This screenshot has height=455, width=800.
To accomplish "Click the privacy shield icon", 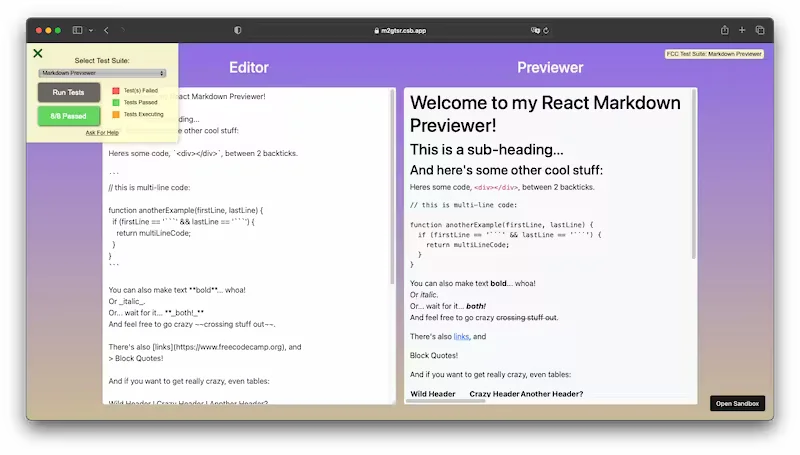I will [x=238, y=30].
